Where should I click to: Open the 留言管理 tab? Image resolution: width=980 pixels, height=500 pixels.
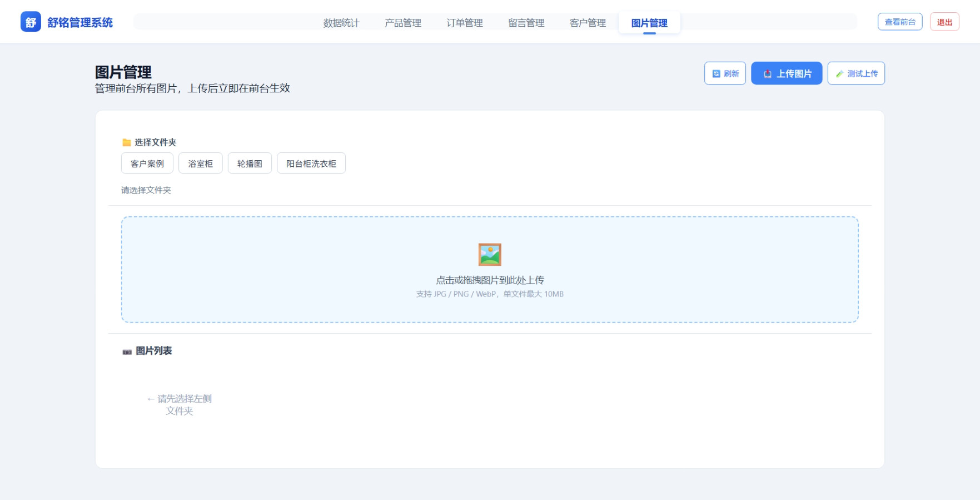tap(526, 23)
